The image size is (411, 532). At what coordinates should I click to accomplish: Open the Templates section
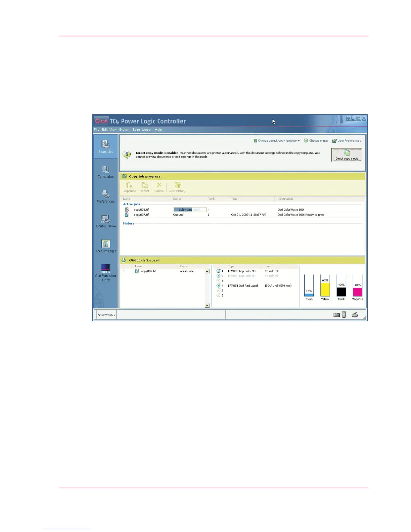(x=105, y=172)
